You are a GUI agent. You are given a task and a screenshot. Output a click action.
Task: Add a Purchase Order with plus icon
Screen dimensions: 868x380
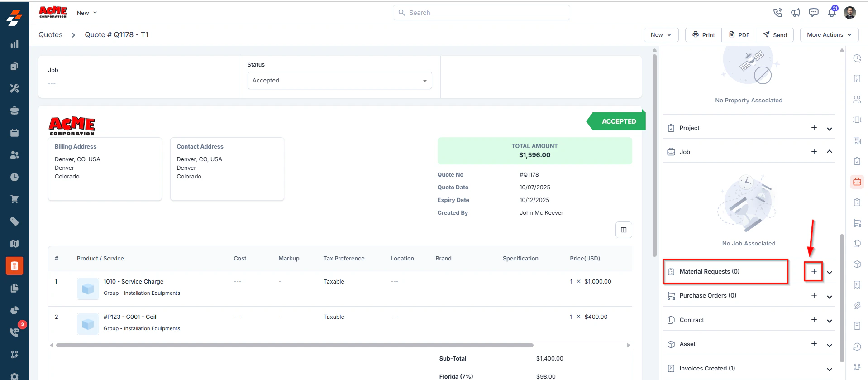pyautogui.click(x=814, y=295)
